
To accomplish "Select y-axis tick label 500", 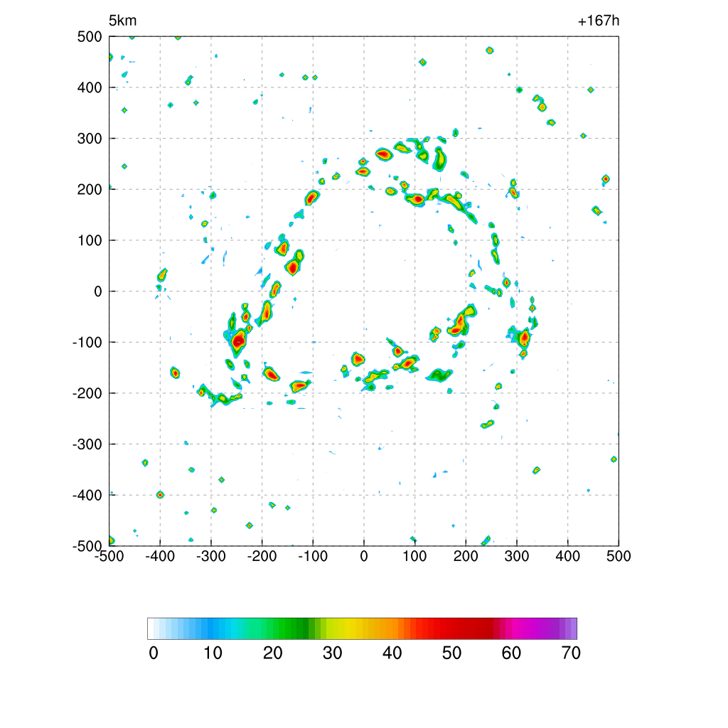I will tap(90, 37).
